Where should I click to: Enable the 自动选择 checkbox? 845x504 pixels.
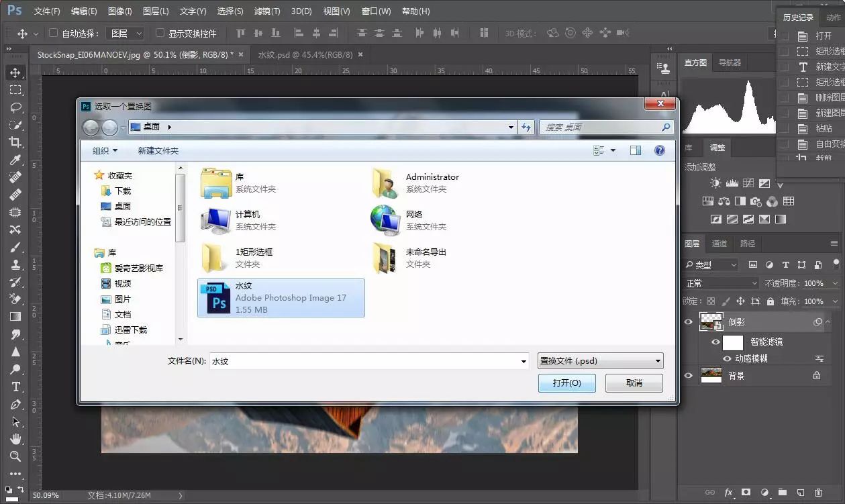click(x=54, y=33)
